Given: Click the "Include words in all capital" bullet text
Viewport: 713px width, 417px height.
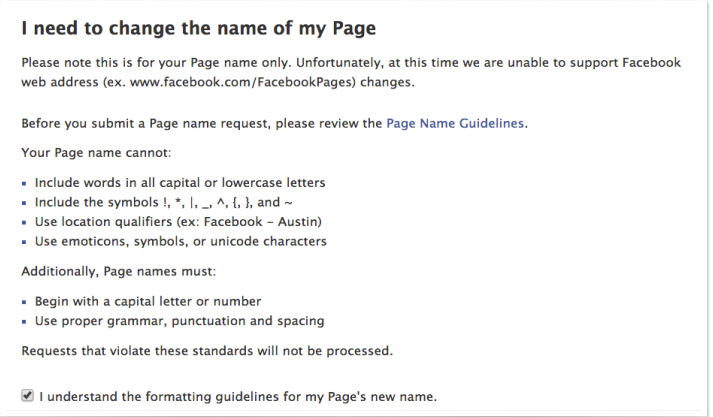Looking at the screenshot, I should click(x=180, y=182).
